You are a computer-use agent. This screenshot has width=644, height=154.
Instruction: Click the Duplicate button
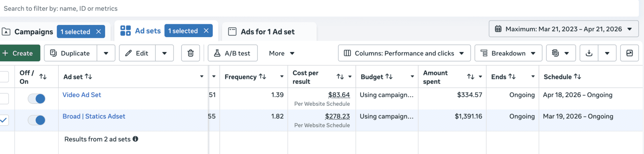tap(71, 53)
